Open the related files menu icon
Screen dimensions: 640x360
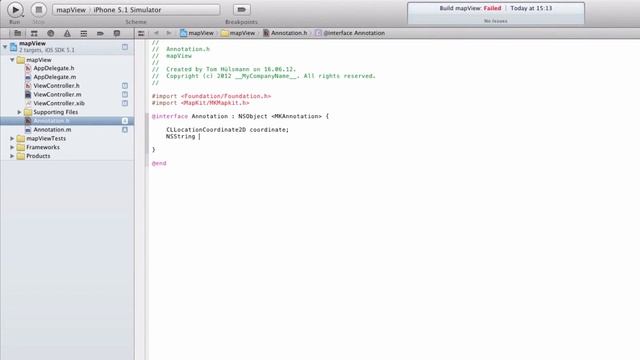[x=141, y=33]
